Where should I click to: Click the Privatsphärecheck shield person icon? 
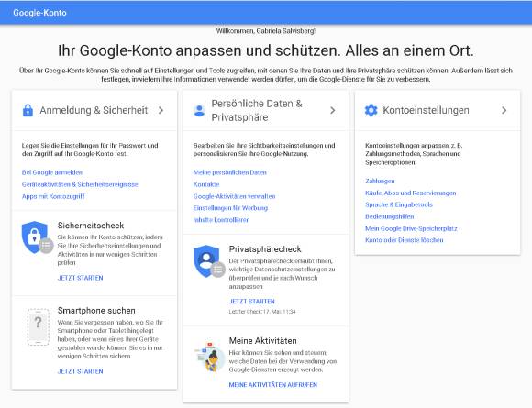(x=209, y=261)
